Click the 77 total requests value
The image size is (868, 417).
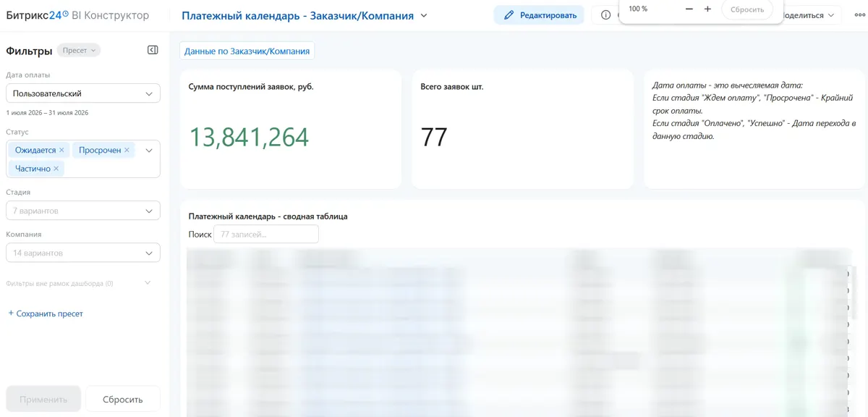tap(434, 137)
